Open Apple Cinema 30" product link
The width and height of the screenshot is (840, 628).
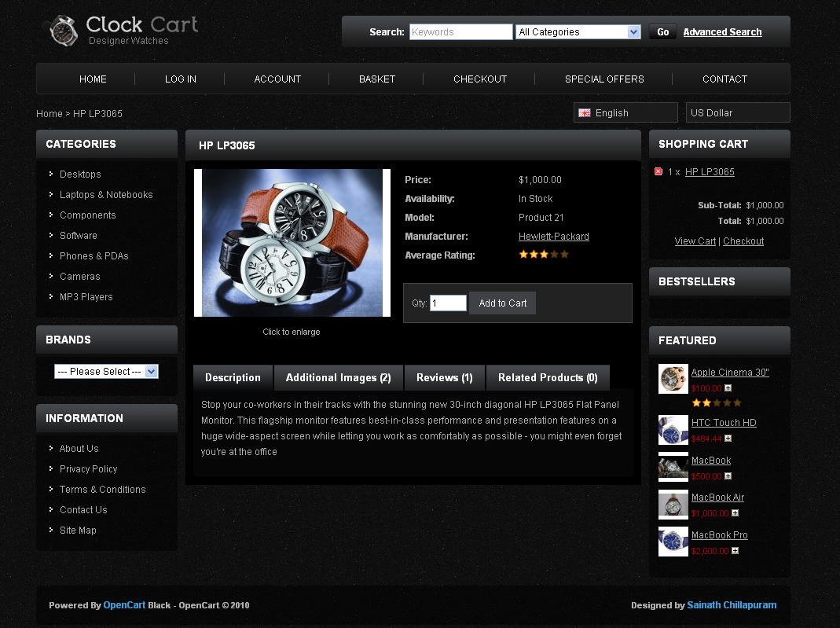point(730,373)
